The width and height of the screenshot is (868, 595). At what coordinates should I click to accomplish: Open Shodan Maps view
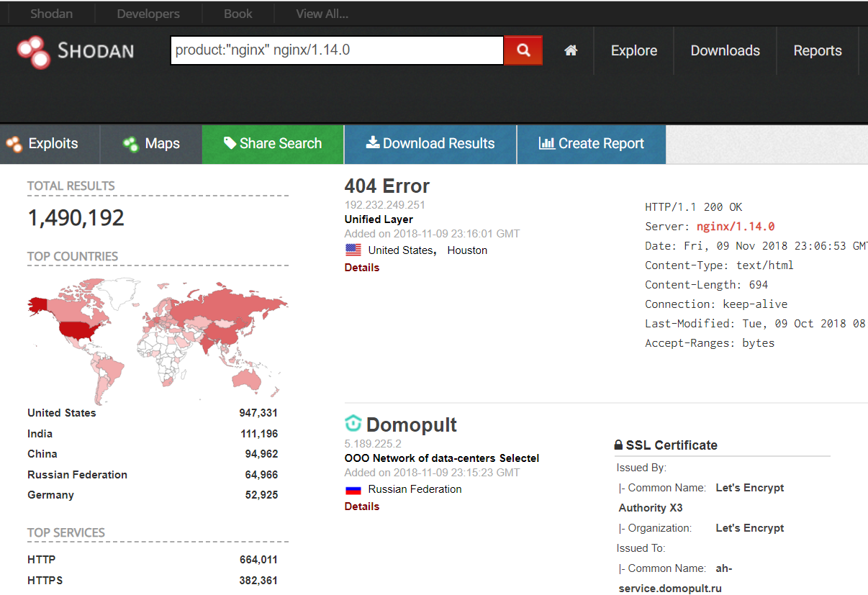(151, 144)
